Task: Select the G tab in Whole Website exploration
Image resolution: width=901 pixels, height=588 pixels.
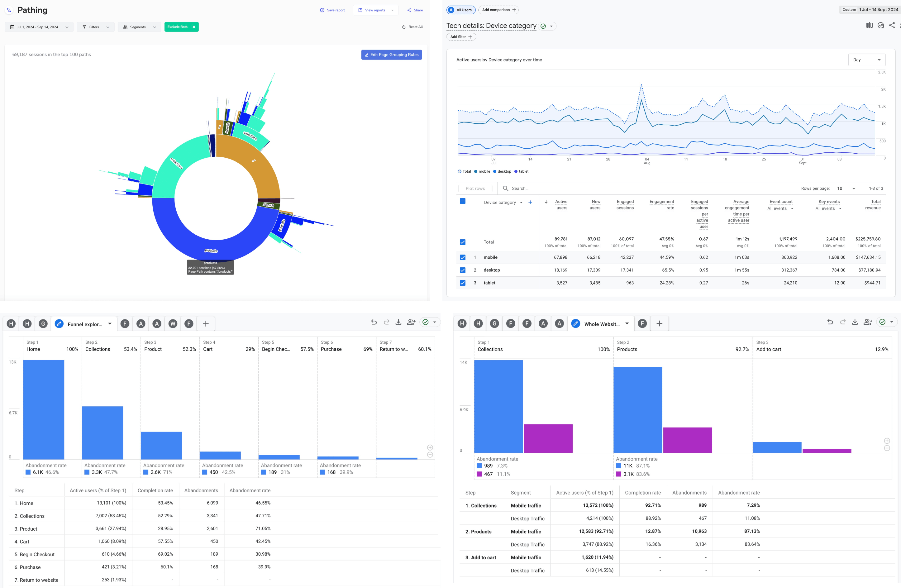Action: click(x=494, y=324)
